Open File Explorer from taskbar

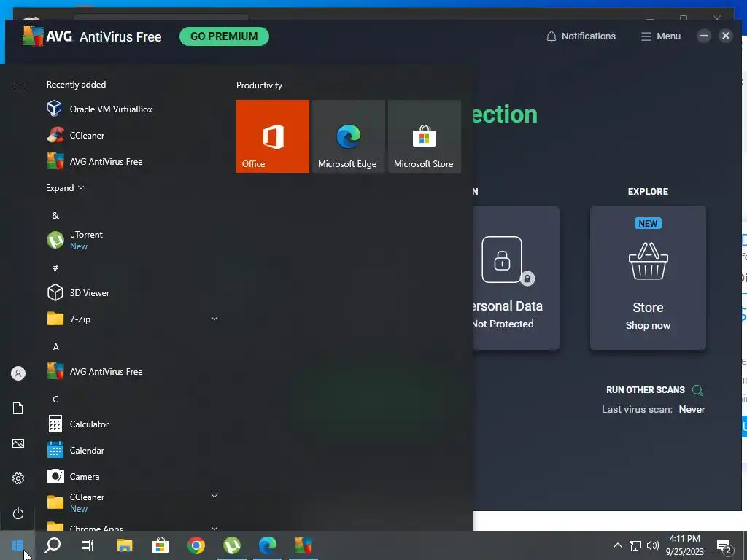(124, 545)
